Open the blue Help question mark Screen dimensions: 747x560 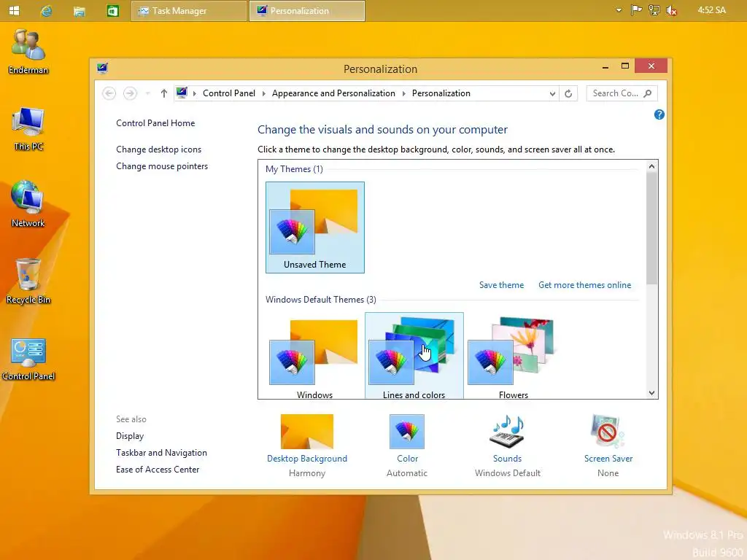659,114
